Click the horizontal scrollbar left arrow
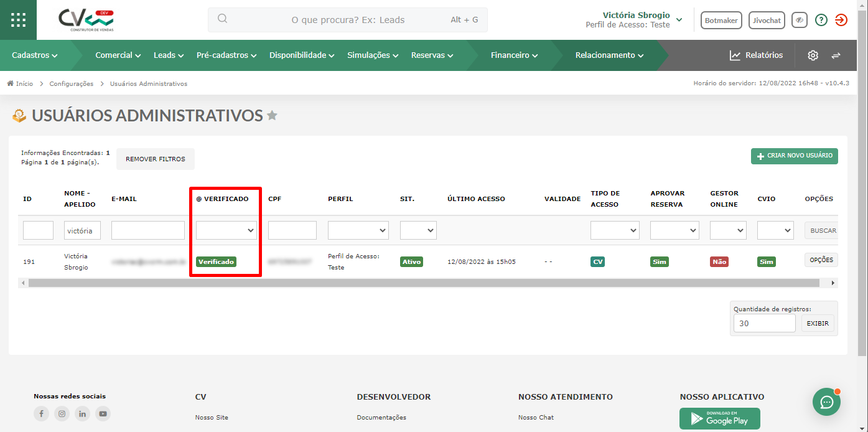 point(23,283)
